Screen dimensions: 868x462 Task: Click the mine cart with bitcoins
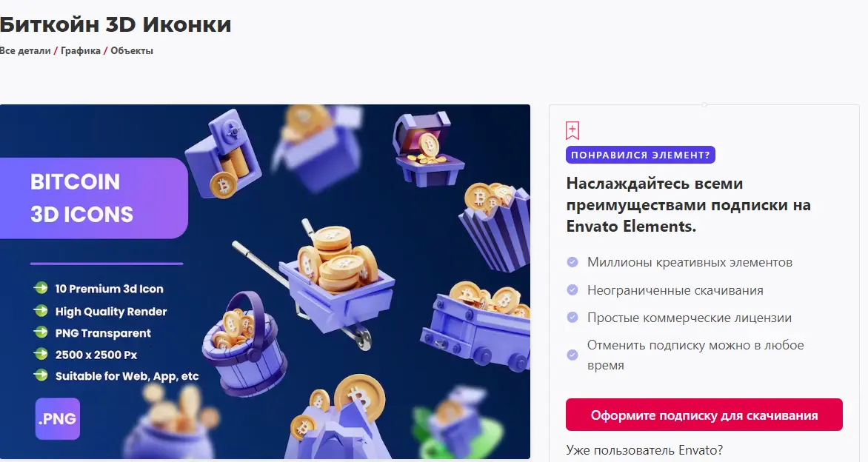(x=477, y=326)
